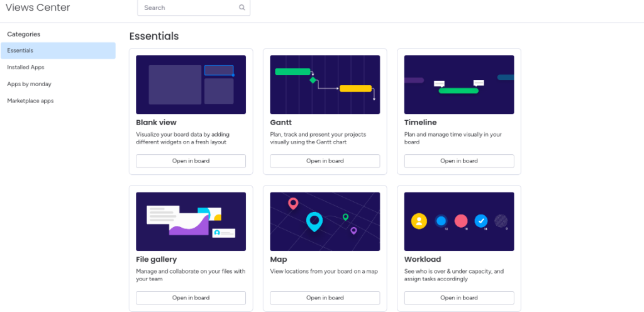This screenshot has width=644, height=312.
Task: Click the Workload card title
Action: tap(422, 259)
